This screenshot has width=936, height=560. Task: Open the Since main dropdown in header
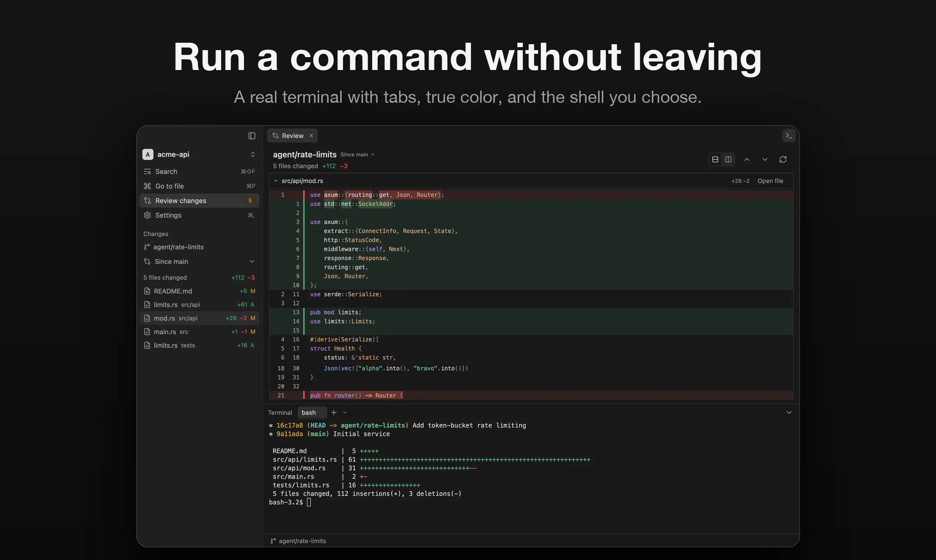[357, 155]
